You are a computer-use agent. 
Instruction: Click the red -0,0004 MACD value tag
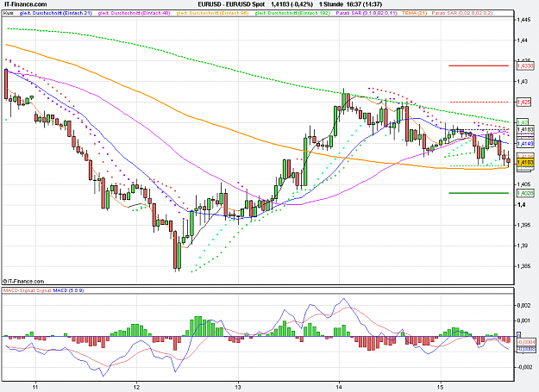(526, 342)
